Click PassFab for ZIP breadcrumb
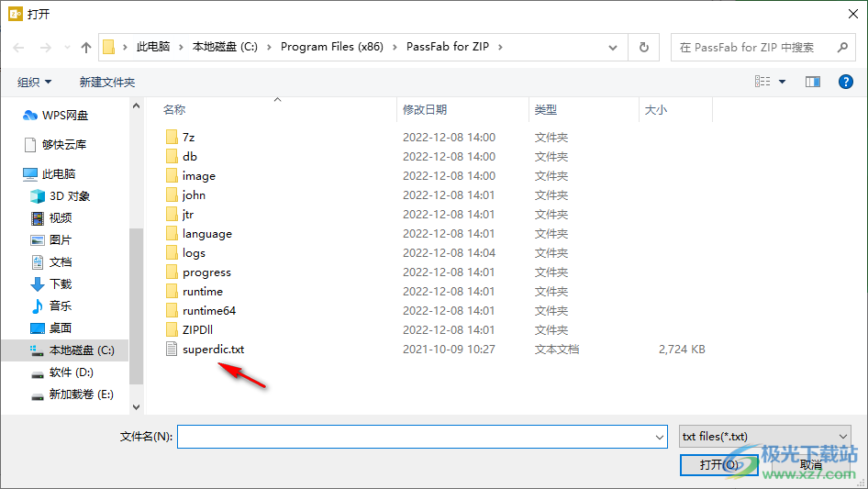This screenshot has width=868, height=489. 447,47
